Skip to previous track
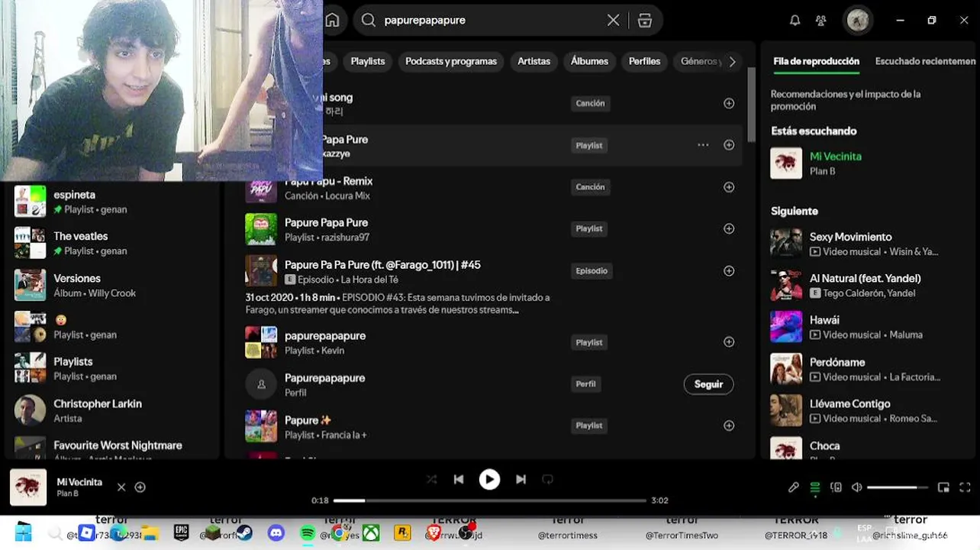 point(458,479)
